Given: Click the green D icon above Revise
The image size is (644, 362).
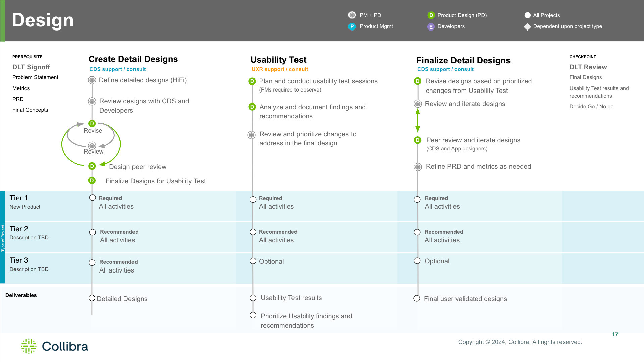Looking at the screenshot, I should tap(92, 123).
